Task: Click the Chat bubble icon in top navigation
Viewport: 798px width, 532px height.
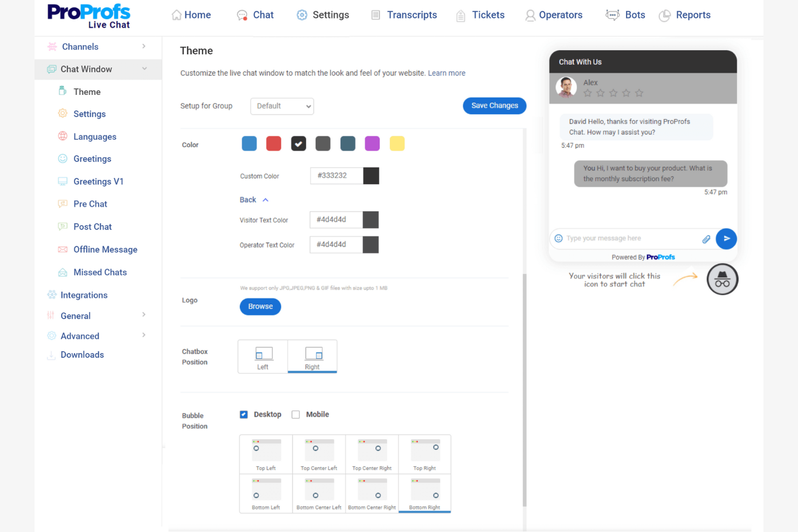Action: 242,15
